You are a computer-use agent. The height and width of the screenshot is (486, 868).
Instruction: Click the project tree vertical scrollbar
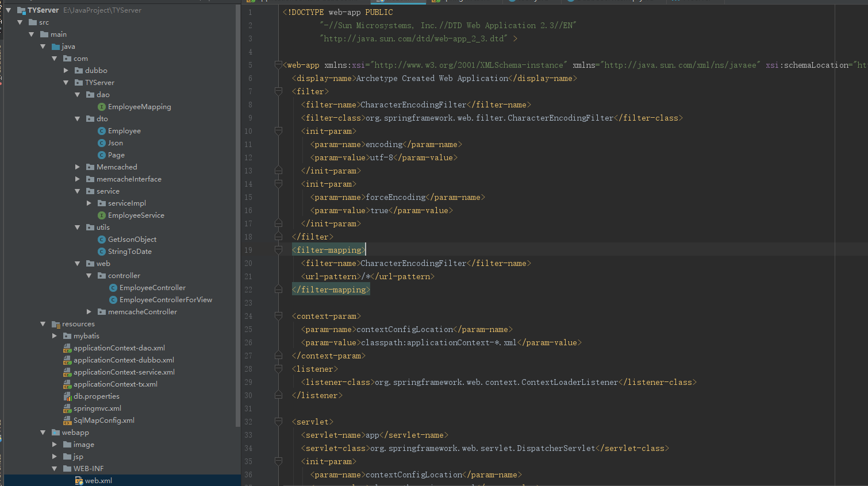pyautogui.click(x=238, y=215)
